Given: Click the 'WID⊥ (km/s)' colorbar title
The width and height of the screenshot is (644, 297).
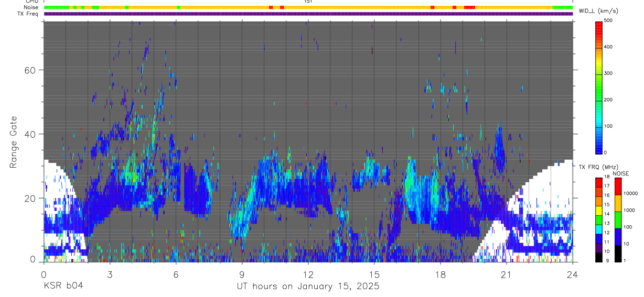Looking at the screenshot, I should pos(598,10).
